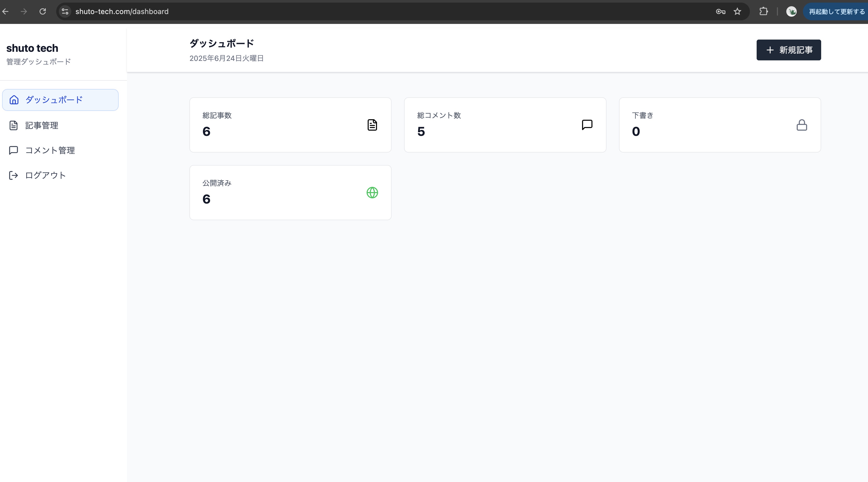Image resolution: width=868 pixels, height=482 pixels.
Task: Click the 総記事数 label
Action: point(217,115)
